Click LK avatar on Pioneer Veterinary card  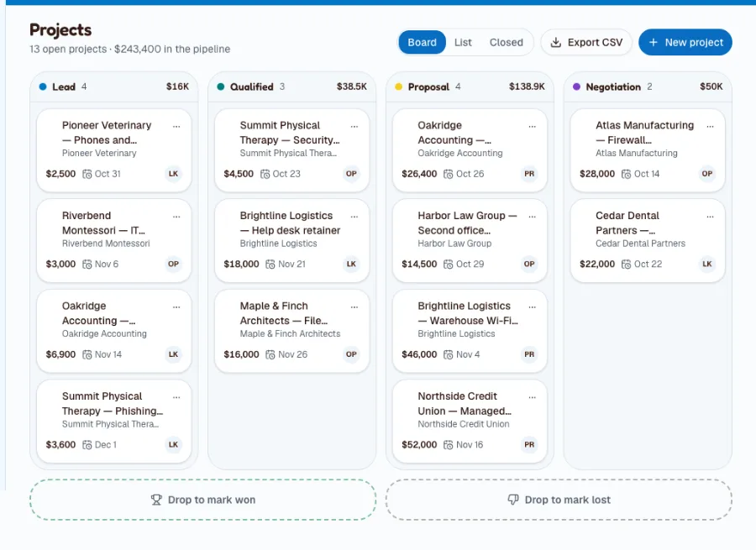(174, 174)
